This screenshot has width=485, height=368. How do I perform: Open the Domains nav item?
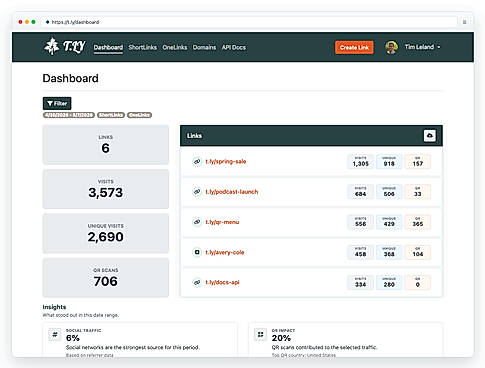[x=204, y=47]
